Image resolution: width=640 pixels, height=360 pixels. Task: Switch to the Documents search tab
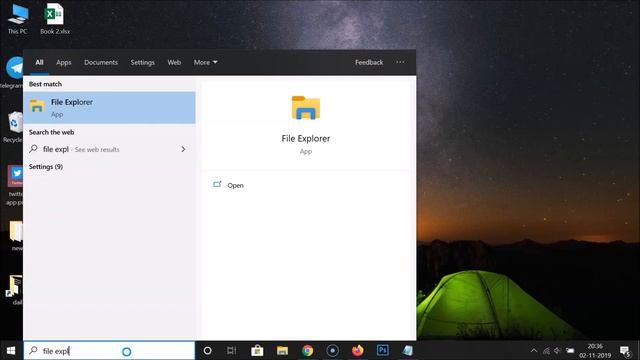[x=101, y=62]
